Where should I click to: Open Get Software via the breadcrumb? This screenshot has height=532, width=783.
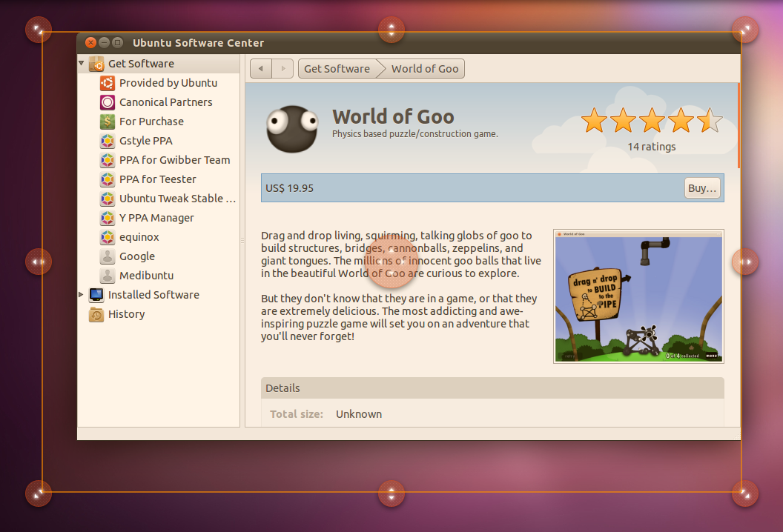336,68
